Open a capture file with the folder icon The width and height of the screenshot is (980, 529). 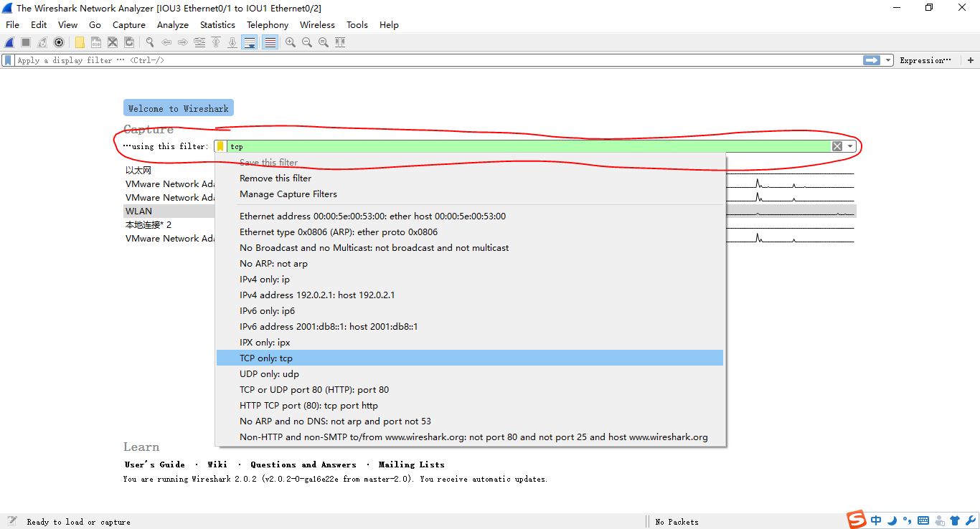pyautogui.click(x=80, y=42)
